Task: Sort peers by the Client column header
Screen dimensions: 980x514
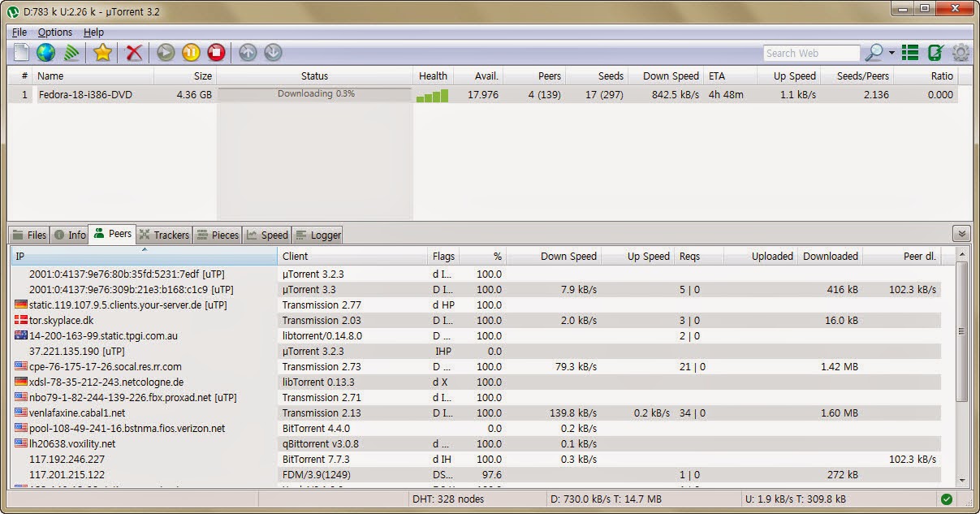Action: click(x=352, y=256)
